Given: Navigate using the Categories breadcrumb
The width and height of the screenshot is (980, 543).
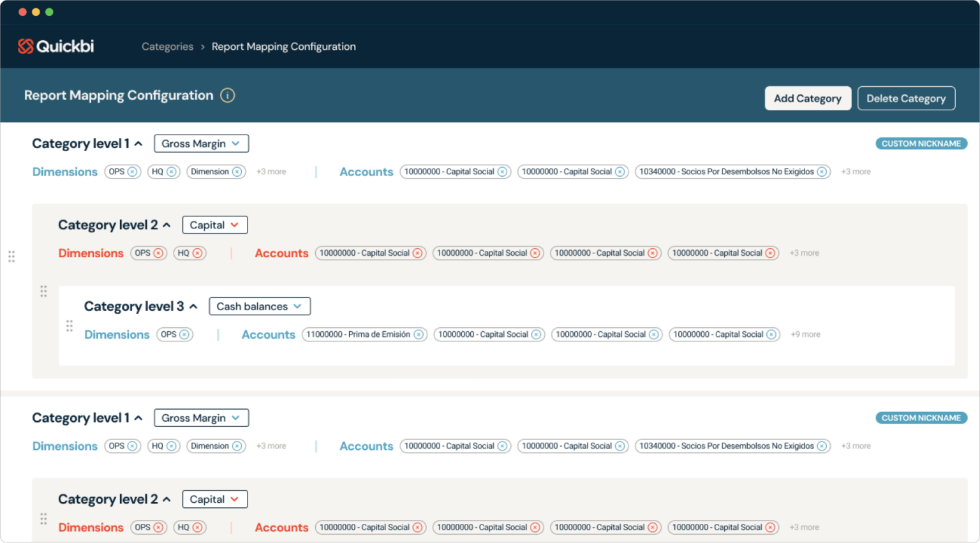Looking at the screenshot, I should (167, 46).
